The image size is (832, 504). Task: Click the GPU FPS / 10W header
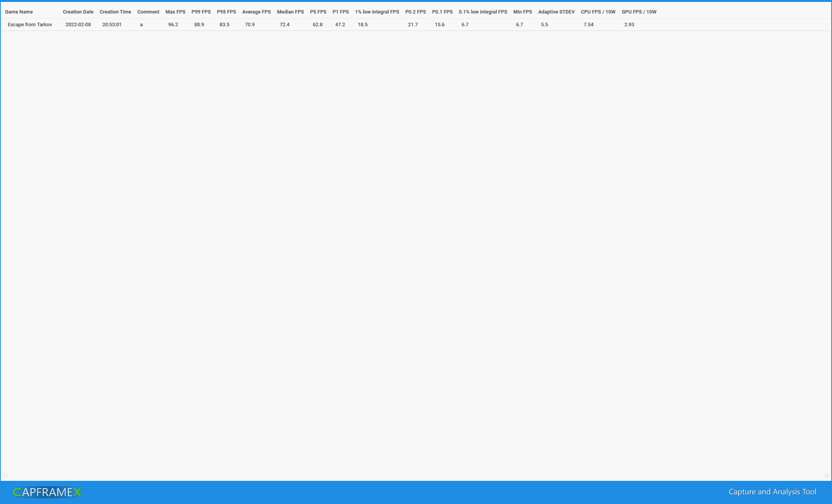pos(639,12)
